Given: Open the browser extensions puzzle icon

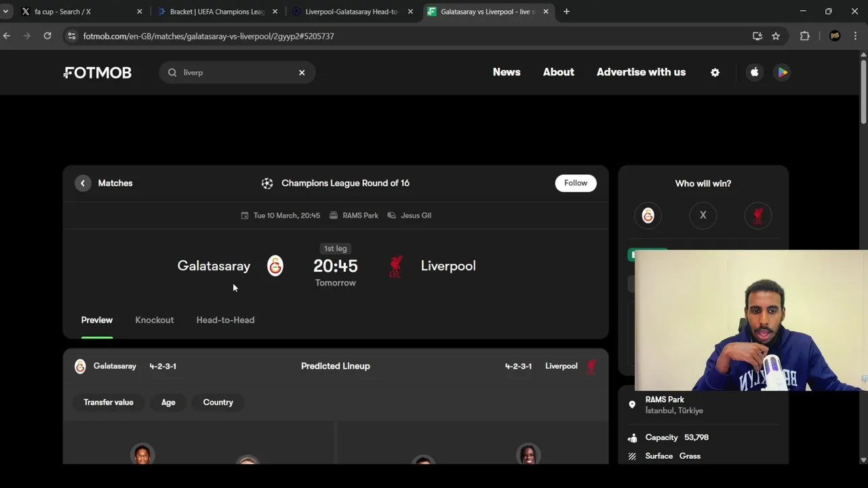Looking at the screenshot, I should [805, 36].
